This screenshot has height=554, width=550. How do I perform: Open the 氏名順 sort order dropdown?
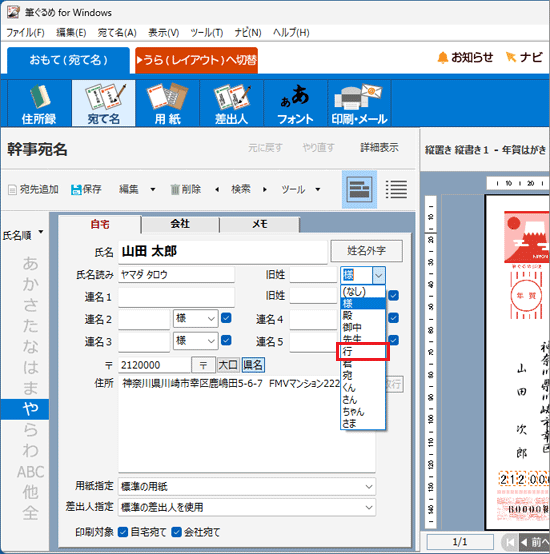click(x=23, y=235)
